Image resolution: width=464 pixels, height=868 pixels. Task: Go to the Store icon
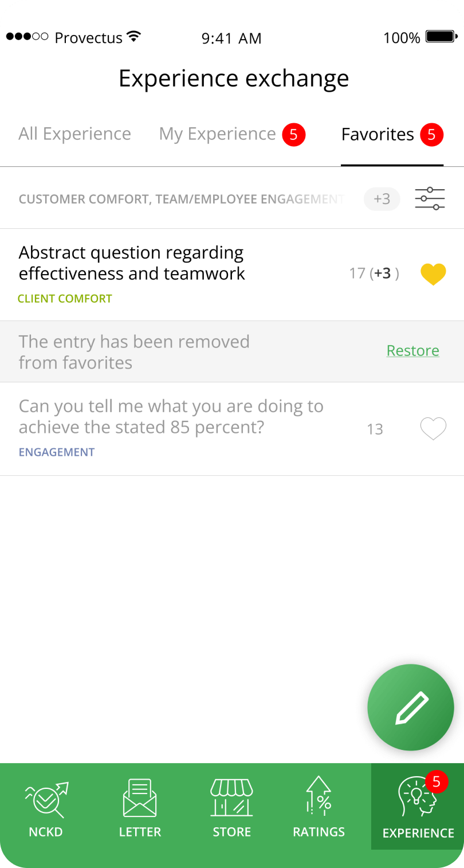click(231, 797)
